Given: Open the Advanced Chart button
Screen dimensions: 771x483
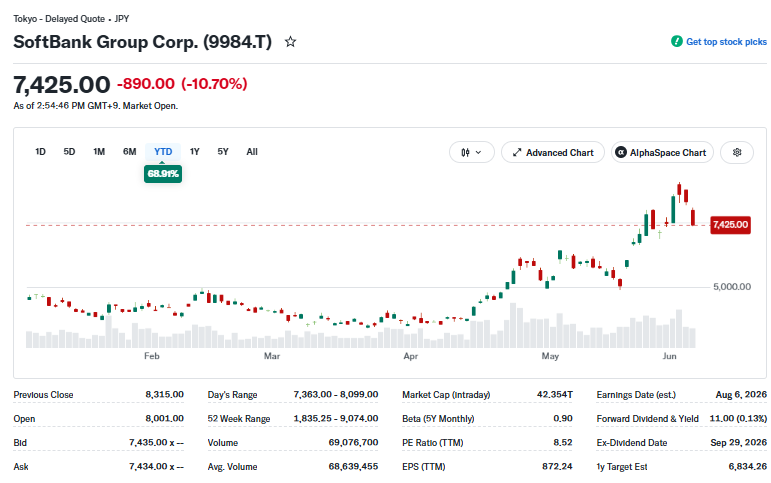Looking at the screenshot, I should coord(553,152).
